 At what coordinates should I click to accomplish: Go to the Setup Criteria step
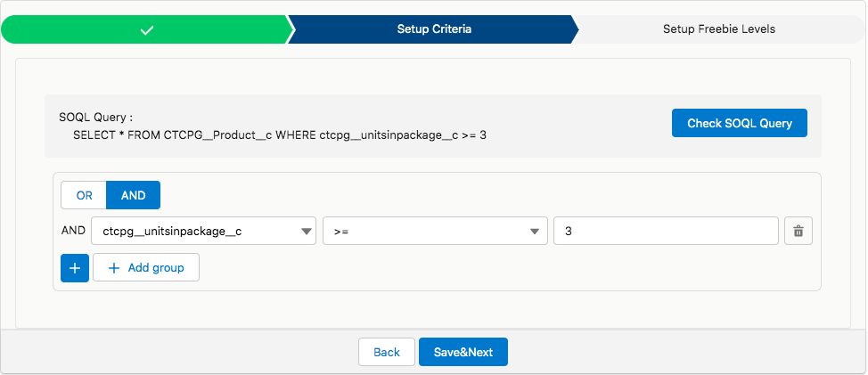(434, 29)
